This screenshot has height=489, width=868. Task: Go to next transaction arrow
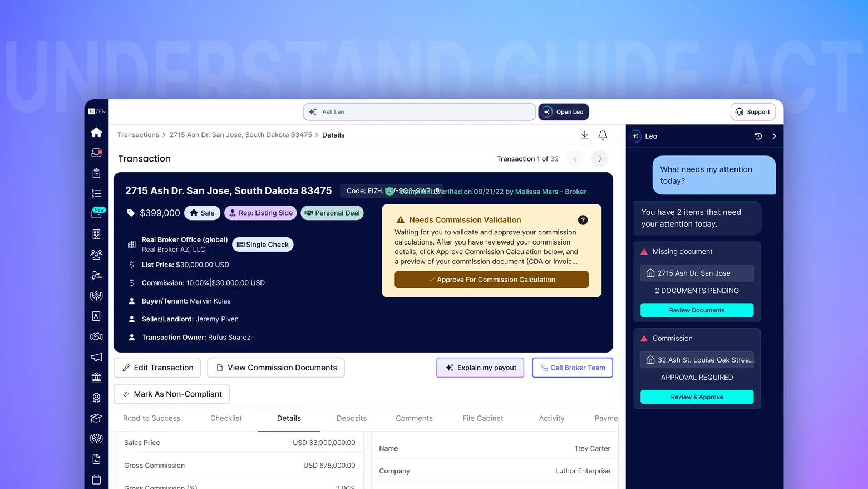(x=600, y=159)
